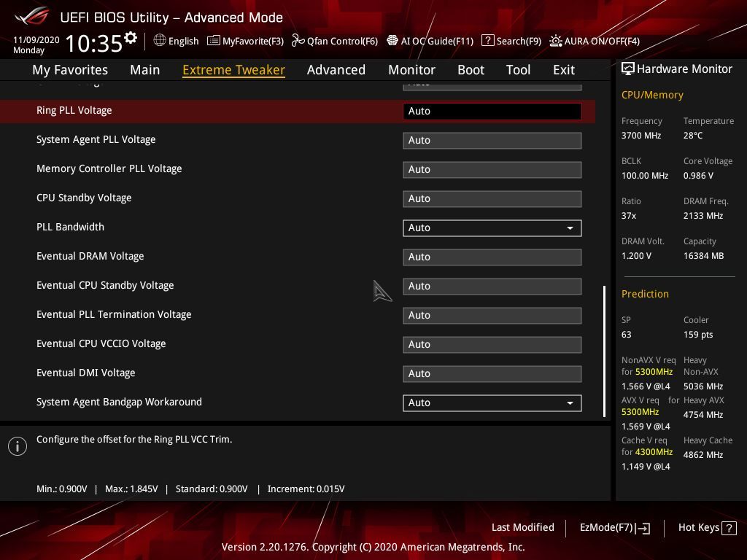Change language via English label
The image size is (747, 560).
[x=183, y=41]
